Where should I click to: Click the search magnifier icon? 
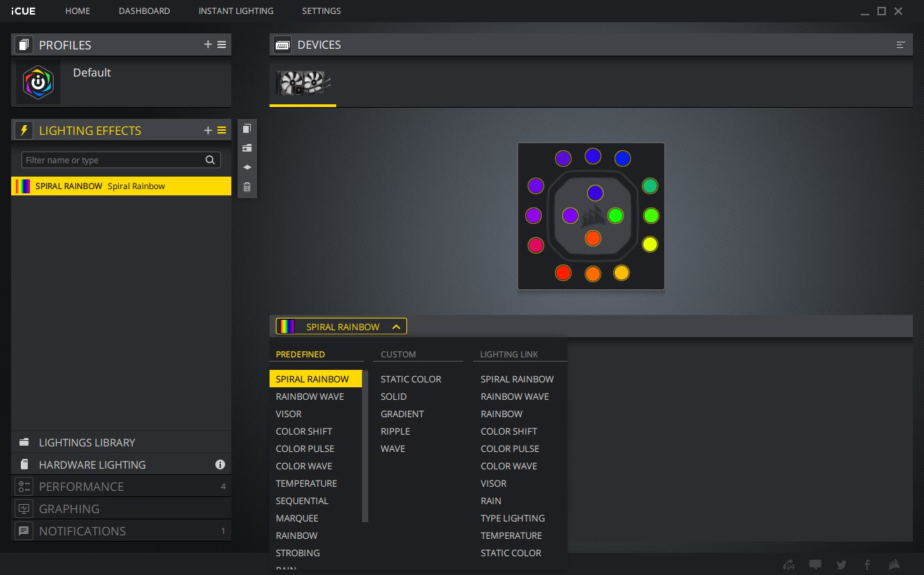(x=210, y=160)
